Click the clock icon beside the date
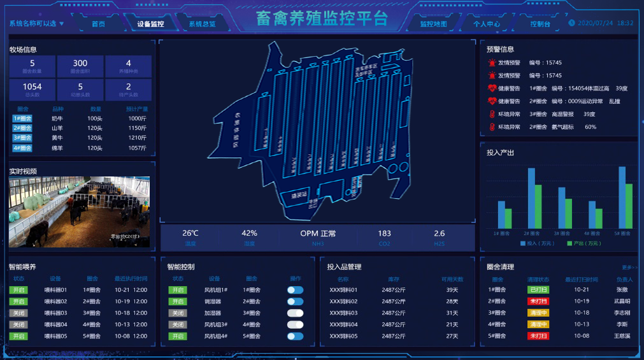This screenshot has width=644, height=360. click(571, 23)
